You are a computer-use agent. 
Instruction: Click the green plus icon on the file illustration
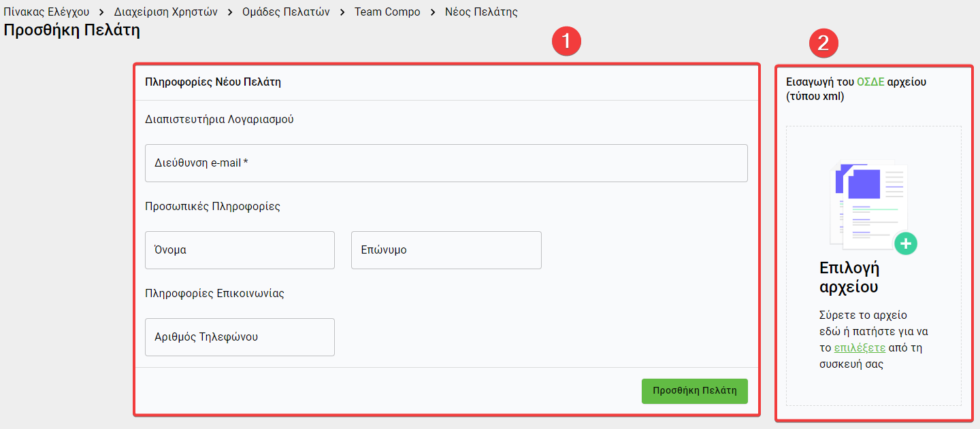[x=906, y=243]
